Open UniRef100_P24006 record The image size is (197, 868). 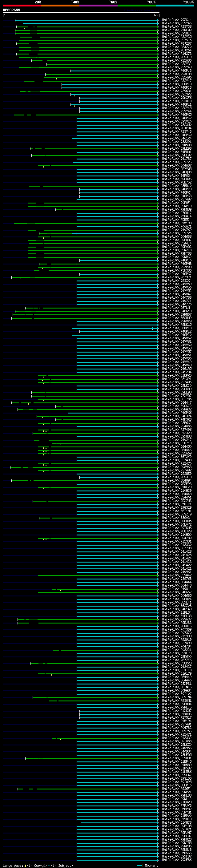(x=176, y=426)
